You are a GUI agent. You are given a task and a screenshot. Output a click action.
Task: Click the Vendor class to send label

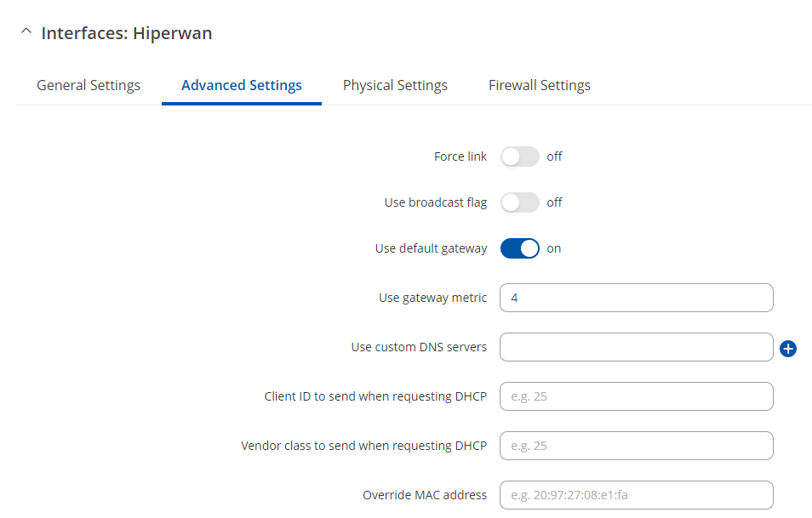(364, 446)
